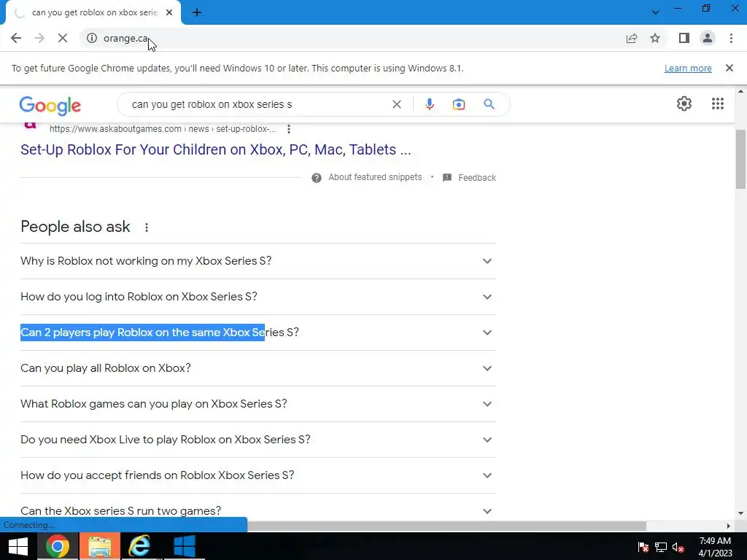Expand 'What Roblox games can you play' question

[x=258, y=404]
